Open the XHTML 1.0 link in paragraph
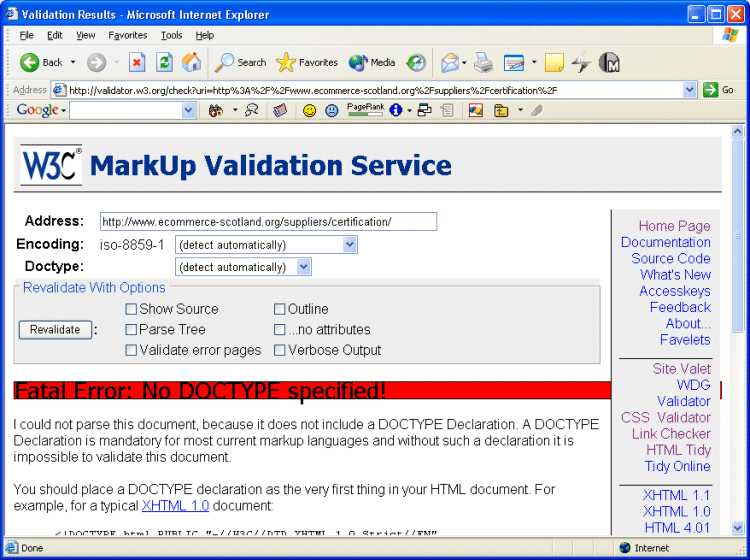 [x=175, y=505]
